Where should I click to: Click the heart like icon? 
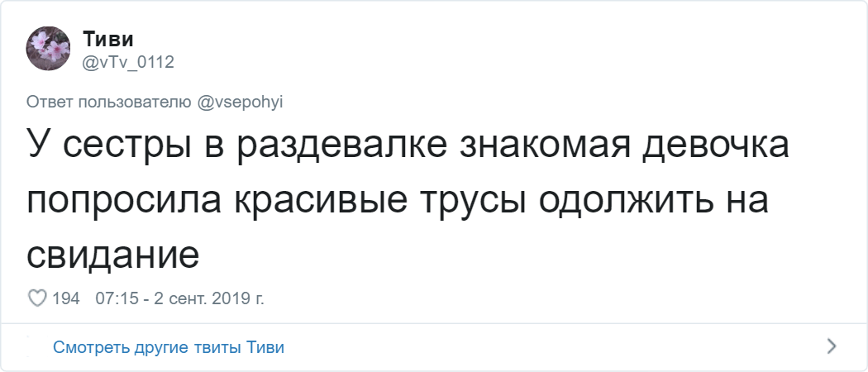(x=37, y=298)
